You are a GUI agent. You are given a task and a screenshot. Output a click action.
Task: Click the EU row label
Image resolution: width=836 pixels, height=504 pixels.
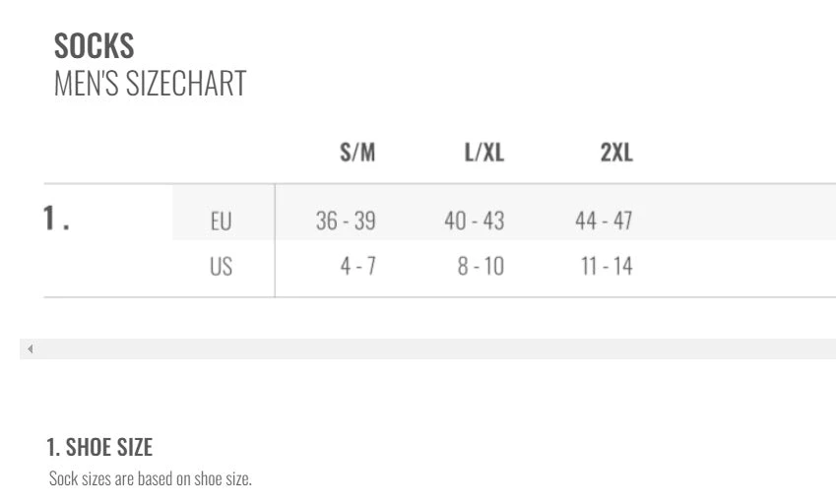click(222, 221)
